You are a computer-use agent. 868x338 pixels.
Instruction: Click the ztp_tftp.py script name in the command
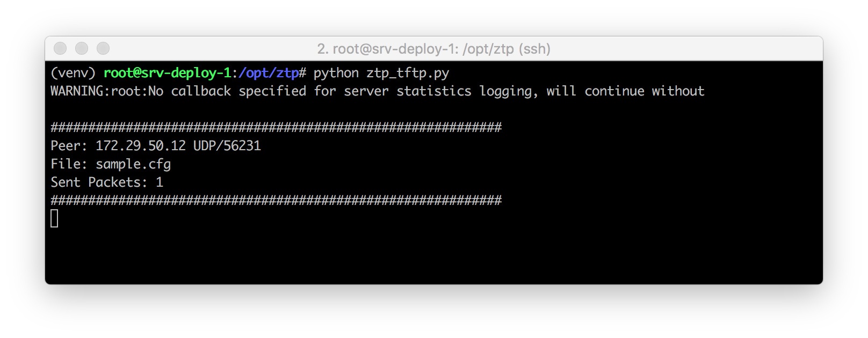click(x=409, y=73)
